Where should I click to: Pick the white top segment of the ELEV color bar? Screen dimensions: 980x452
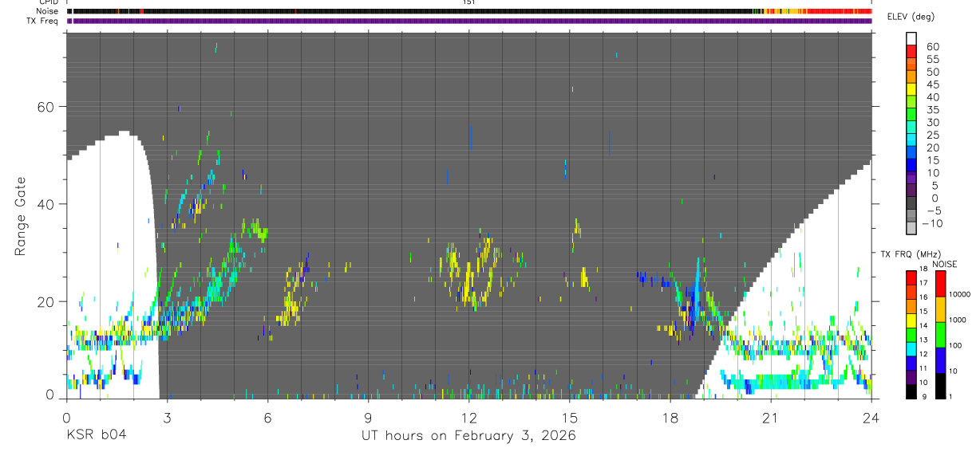pyautogui.click(x=912, y=38)
